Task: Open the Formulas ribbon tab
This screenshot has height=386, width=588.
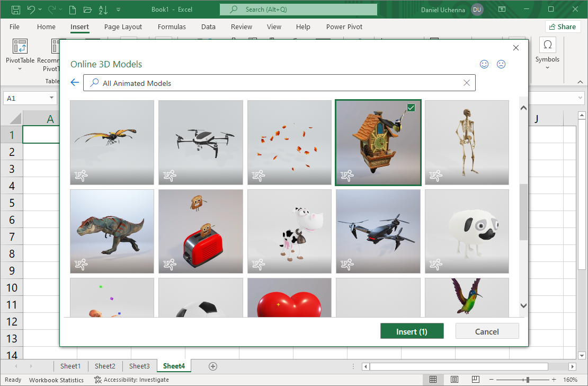Action: pos(172,27)
